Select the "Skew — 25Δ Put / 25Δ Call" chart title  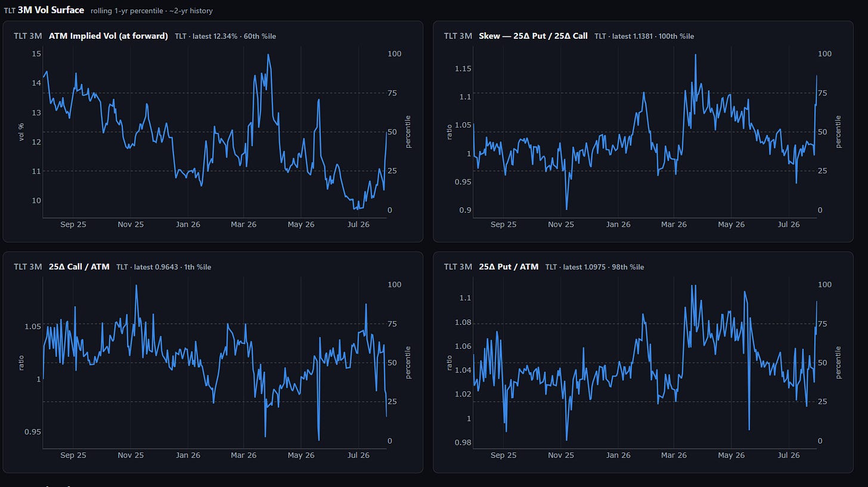pyautogui.click(x=533, y=36)
